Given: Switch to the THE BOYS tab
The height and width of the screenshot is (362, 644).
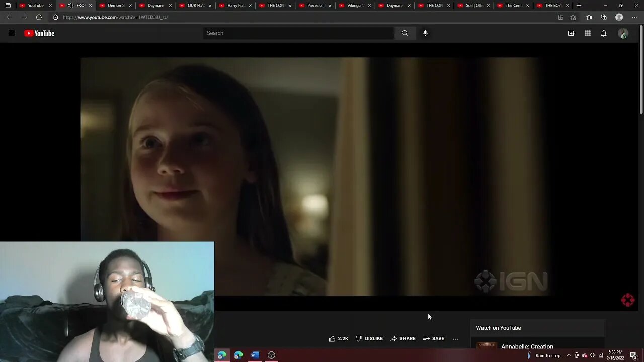Looking at the screenshot, I should 553,6.
